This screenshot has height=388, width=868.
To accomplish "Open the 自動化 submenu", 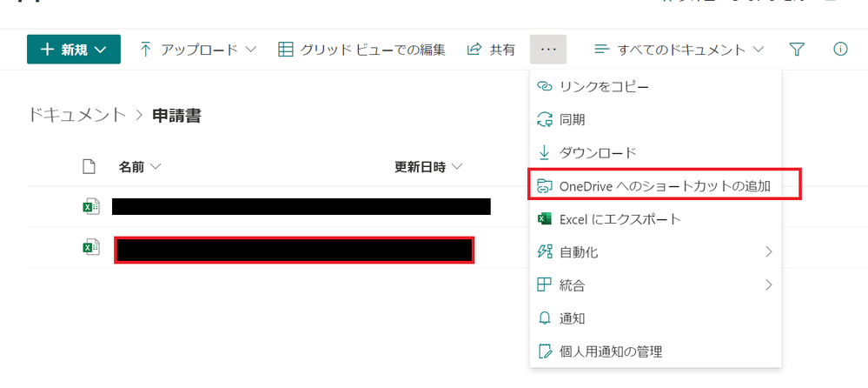I will (x=655, y=252).
